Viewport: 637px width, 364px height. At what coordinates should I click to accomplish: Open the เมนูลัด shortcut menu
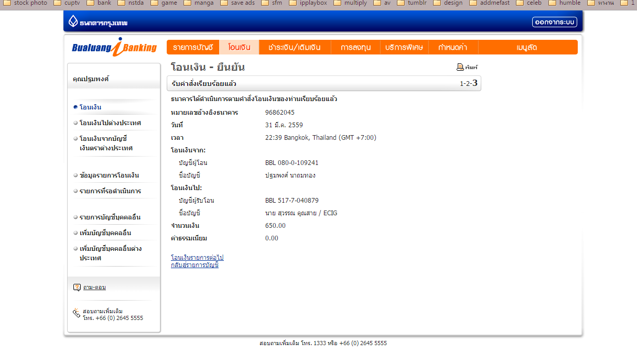pos(527,47)
